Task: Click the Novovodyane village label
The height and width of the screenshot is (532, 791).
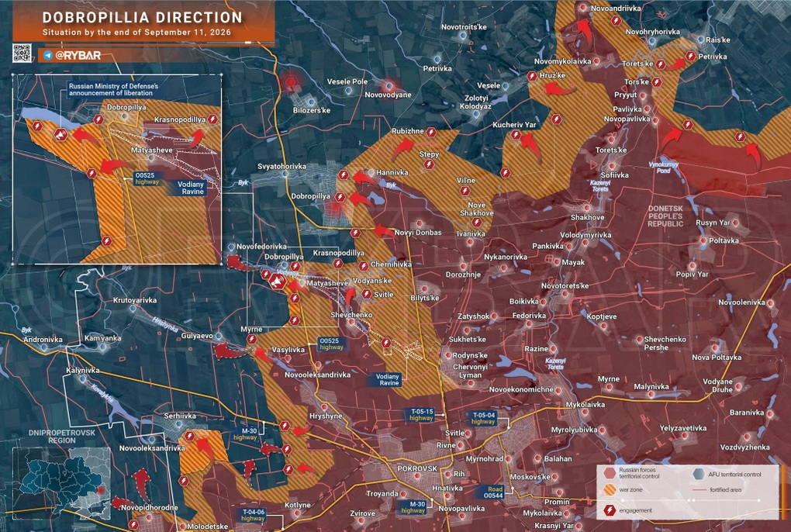Action: 388,95
